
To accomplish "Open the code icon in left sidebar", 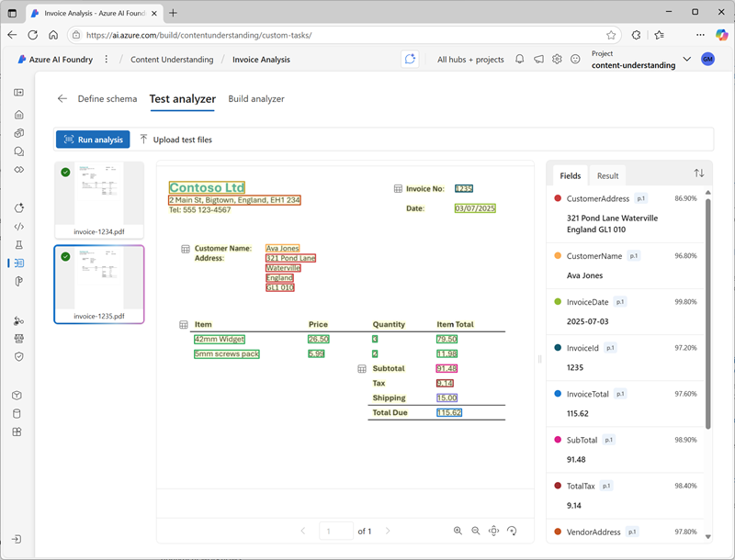I will [18, 227].
